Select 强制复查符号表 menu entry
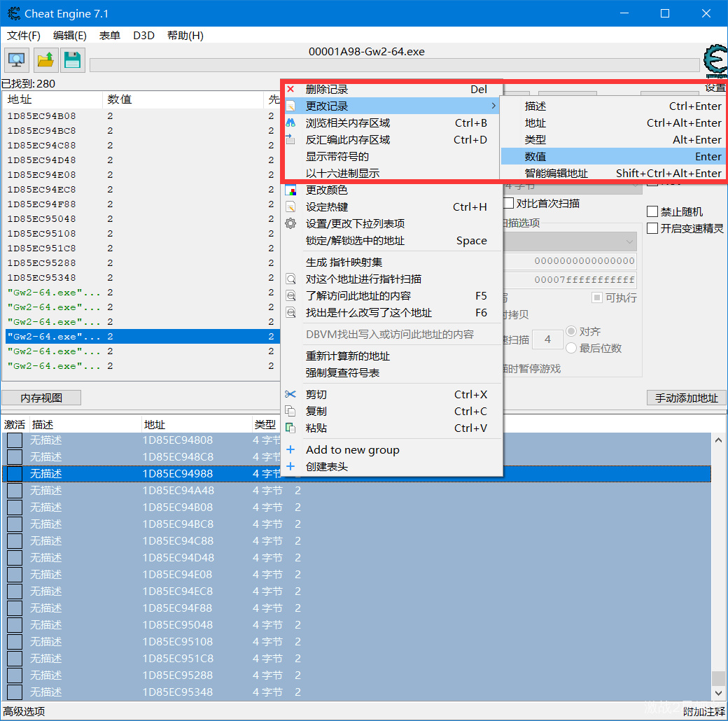This screenshot has width=728, height=721. [x=392, y=373]
